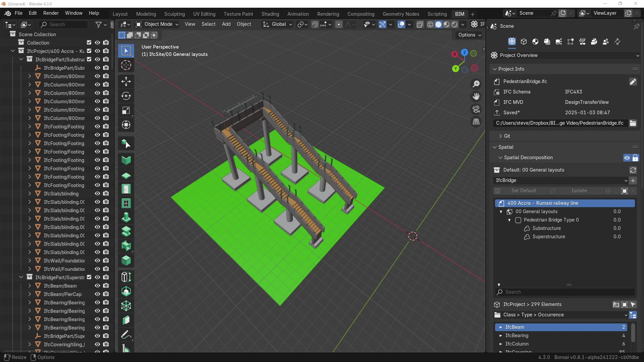
Task: Toggle viewport overlays
Action: 401,24
